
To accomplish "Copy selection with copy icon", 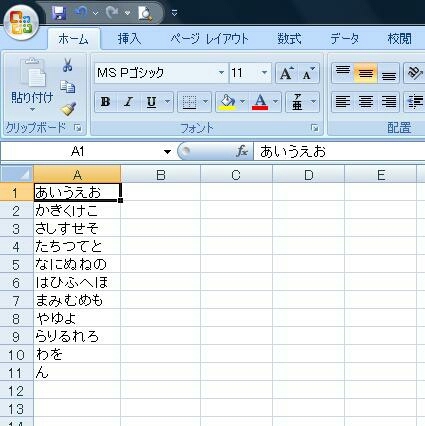I will pos(68,87).
